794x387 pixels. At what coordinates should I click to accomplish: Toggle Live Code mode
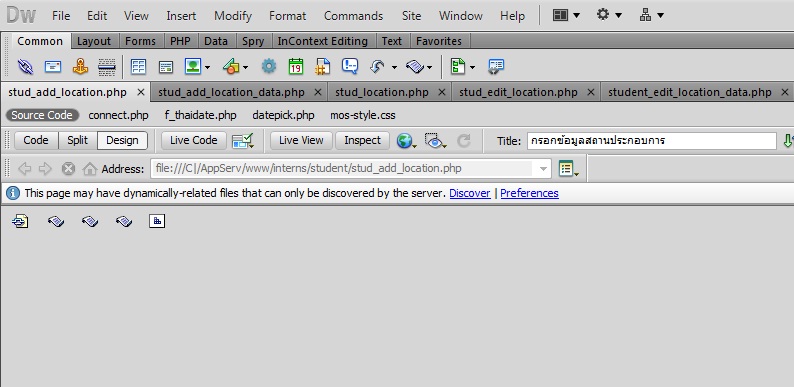click(193, 140)
